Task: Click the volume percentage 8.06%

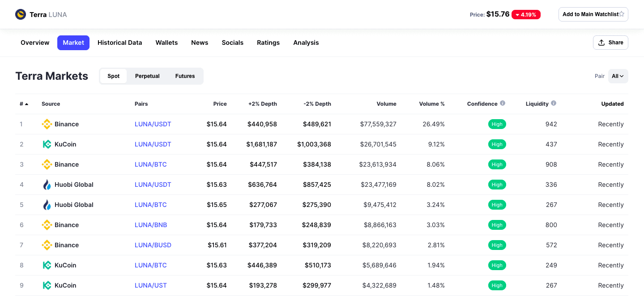Action: [x=436, y=164]
